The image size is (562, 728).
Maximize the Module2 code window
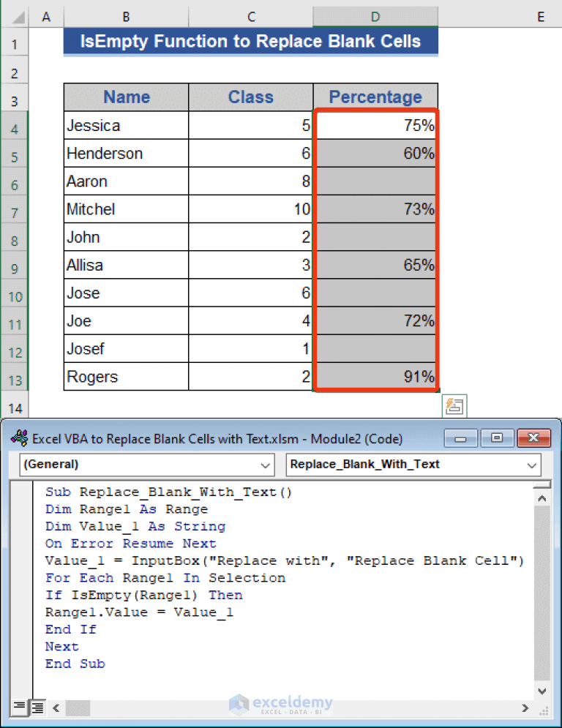pos(497,438)
